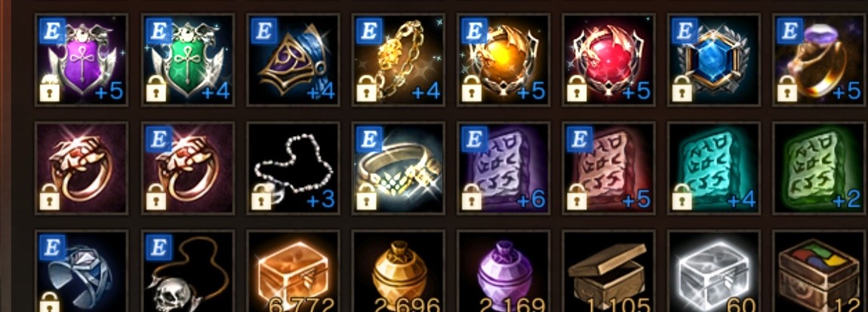Pick the purple rune tablet +6
The width and height of the screenshot is (868, 312).
(x=503, y=168)
